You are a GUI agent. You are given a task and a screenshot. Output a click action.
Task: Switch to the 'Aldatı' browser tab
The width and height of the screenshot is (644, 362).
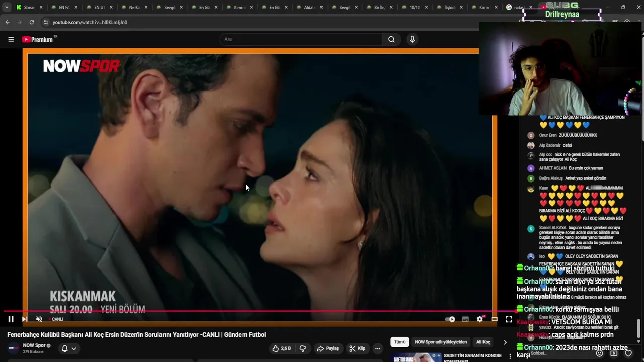tap(309, 7)
